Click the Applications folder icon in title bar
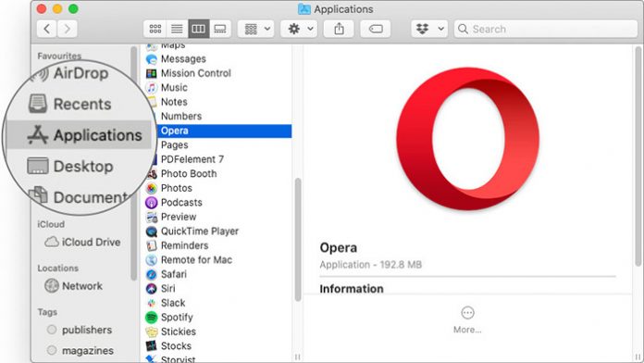The width and height of the screenshot is (644, 363). (303, 9)
